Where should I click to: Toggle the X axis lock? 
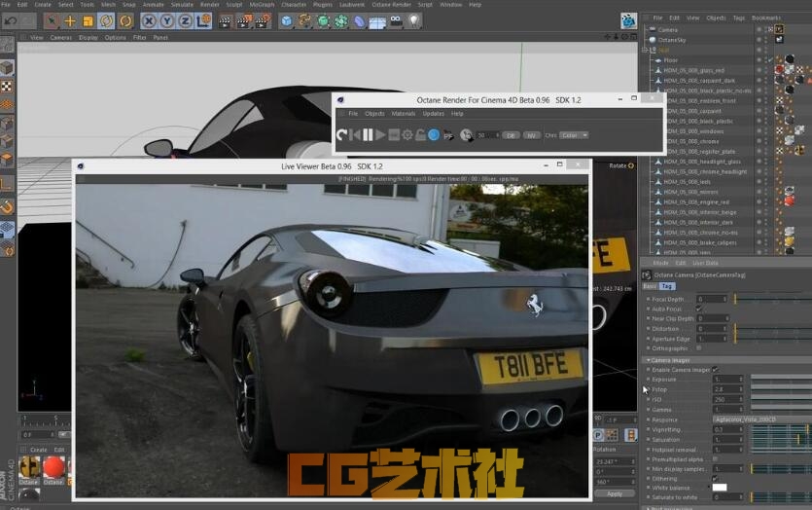click(149, 21)
